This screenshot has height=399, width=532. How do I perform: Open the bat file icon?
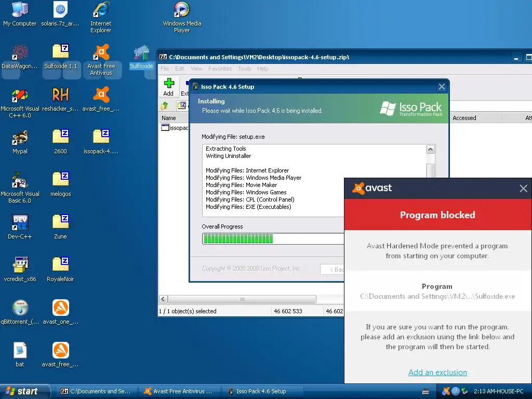pyautogui.click(x=20, y=355)
